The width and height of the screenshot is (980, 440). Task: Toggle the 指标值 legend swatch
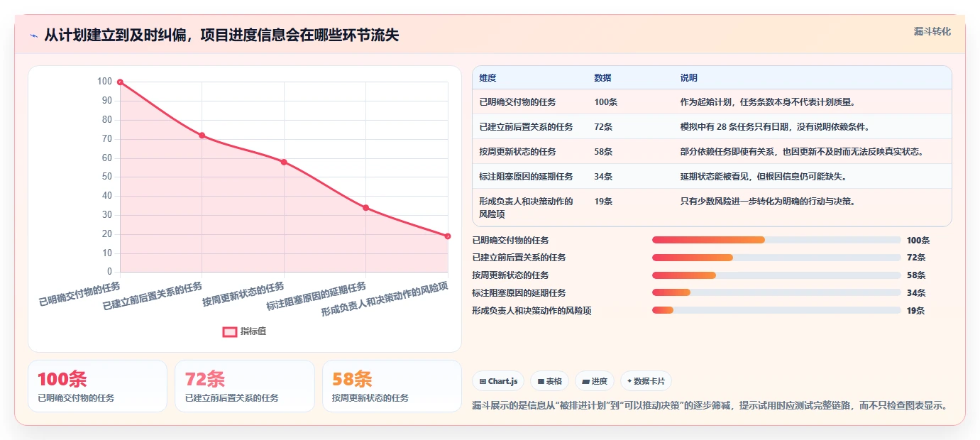[x=230, y=331]
